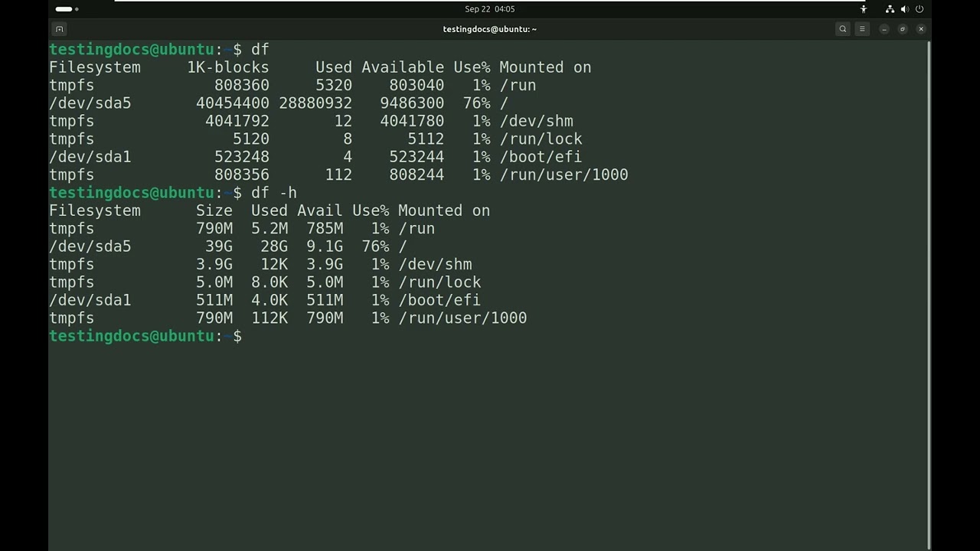
Task: Open a new terminal tab with the header icon
Action: pyautogui.click(x=59, y=29)
